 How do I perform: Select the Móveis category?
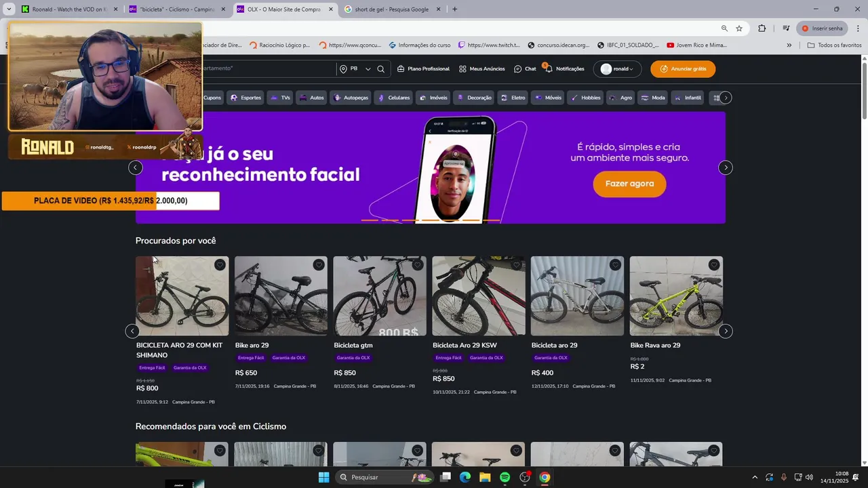(x=548, y=98)
